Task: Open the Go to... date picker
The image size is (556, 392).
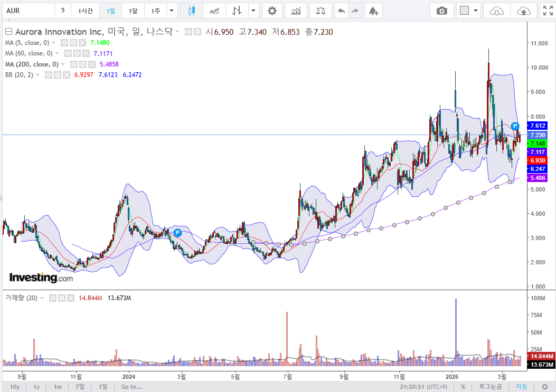Action: click(x=131, y=387)
